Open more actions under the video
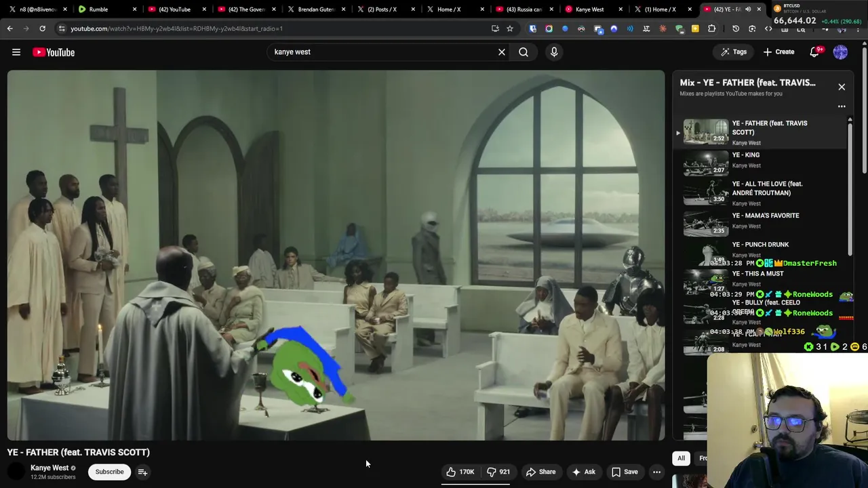868x488 pixels. pyautogui.click(x=656, y=472)
